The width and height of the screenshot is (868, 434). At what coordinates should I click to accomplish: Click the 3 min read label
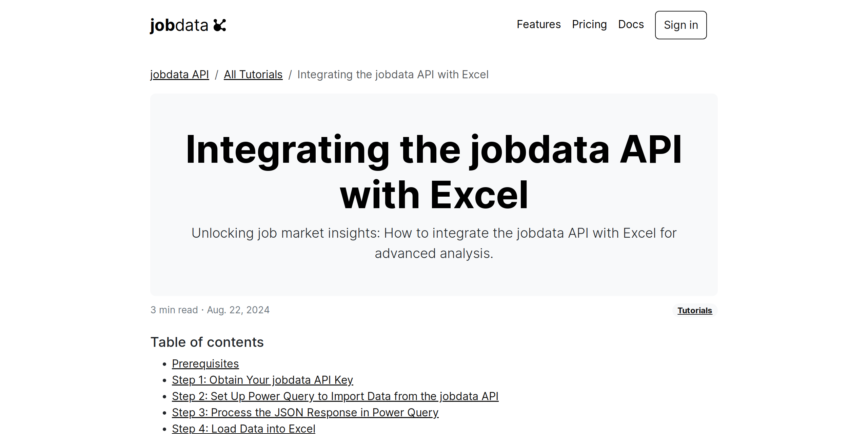(x=174, y=310)
